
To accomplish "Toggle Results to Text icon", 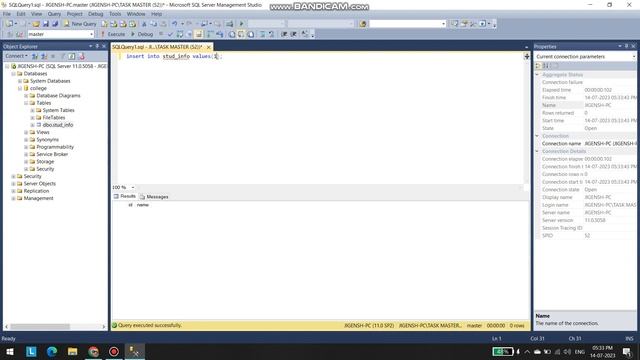I will (232, 34).
